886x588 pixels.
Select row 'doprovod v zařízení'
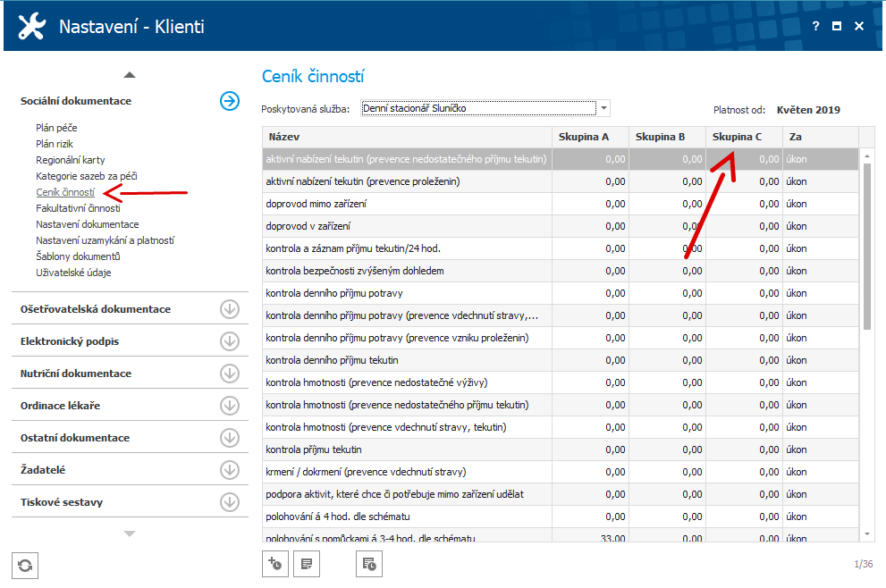point(561,226)
